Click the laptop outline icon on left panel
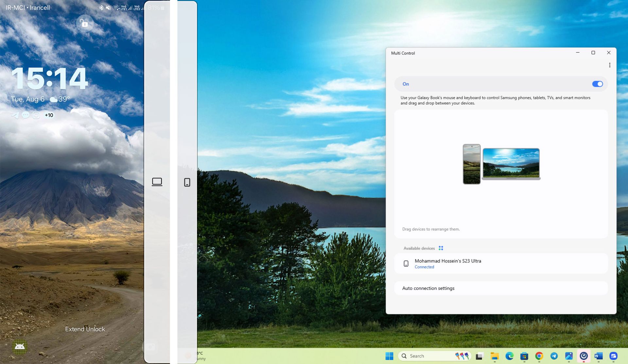This screenshot has height=364, width=628. tap(157, 182)
